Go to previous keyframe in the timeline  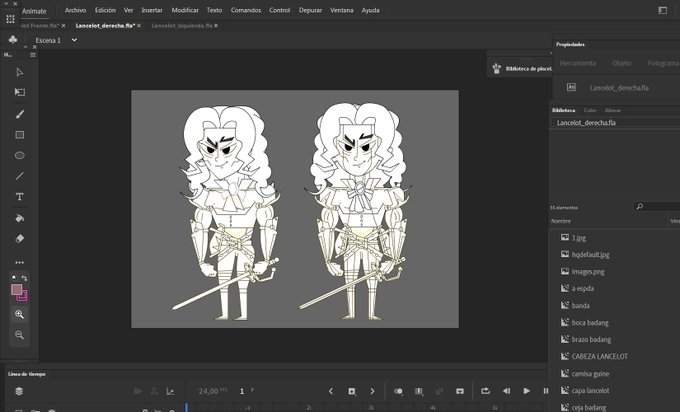pyautogui.click(x=331, y=391)
